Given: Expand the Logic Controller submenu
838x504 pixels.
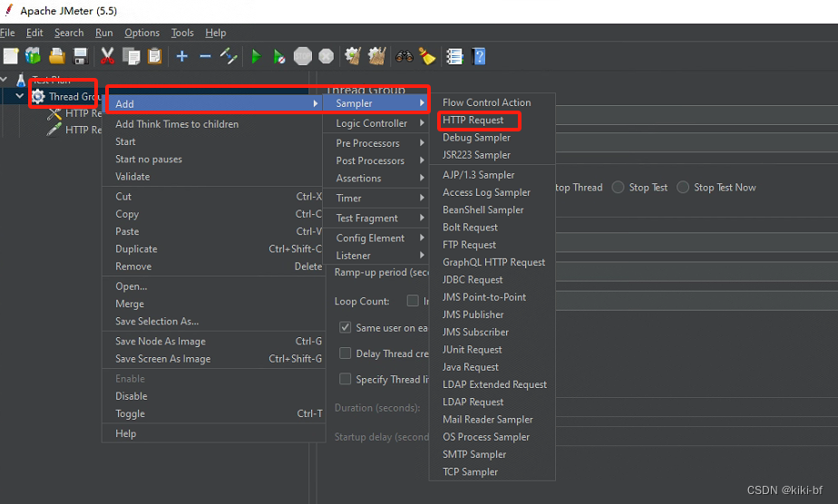Looking at the screenshot, I should tap(376, 123).
